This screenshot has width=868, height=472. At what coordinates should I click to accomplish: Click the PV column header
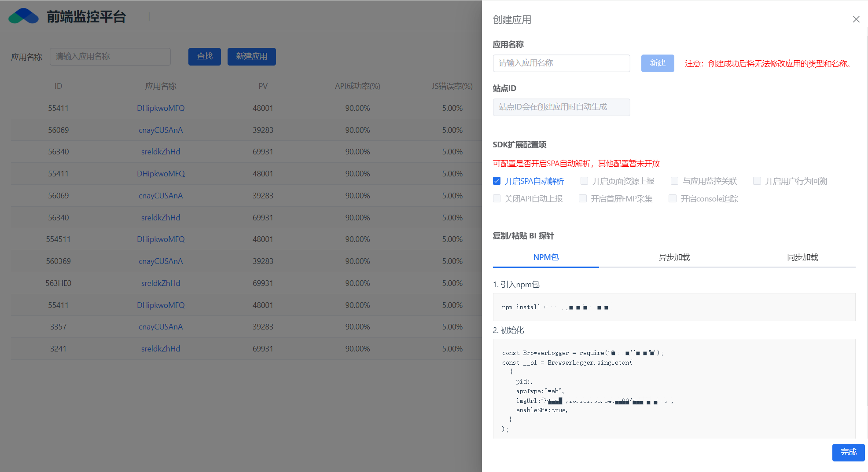pos(263,86)
